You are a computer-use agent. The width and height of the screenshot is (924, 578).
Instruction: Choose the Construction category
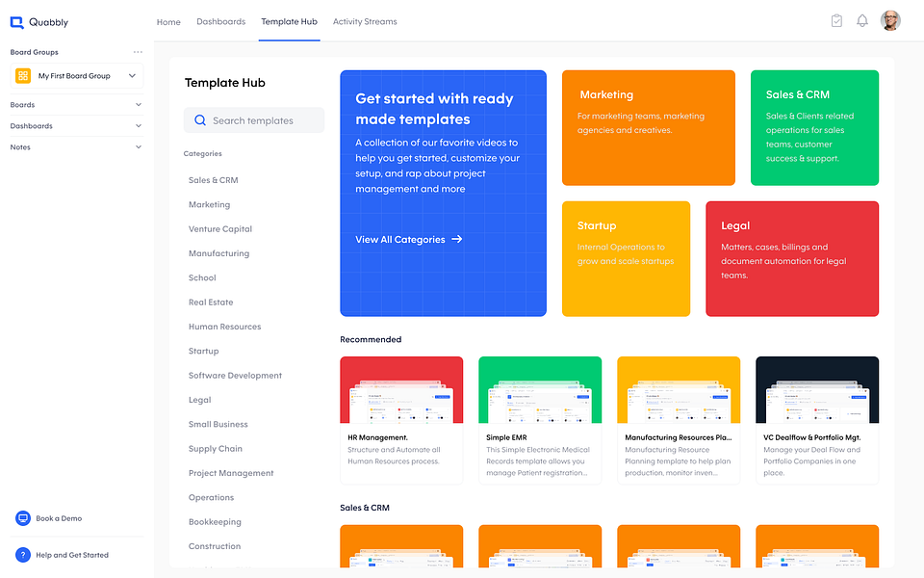click(x=215, y=546)
